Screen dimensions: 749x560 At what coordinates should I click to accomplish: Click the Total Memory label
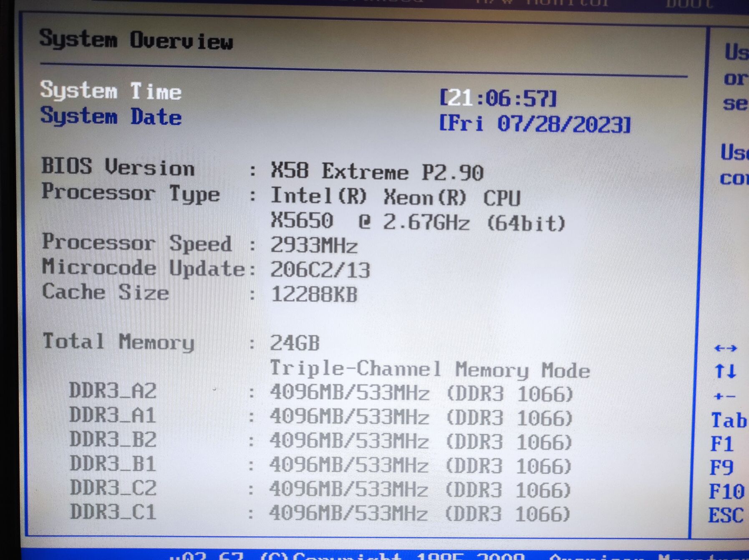[x=119, y=342]
